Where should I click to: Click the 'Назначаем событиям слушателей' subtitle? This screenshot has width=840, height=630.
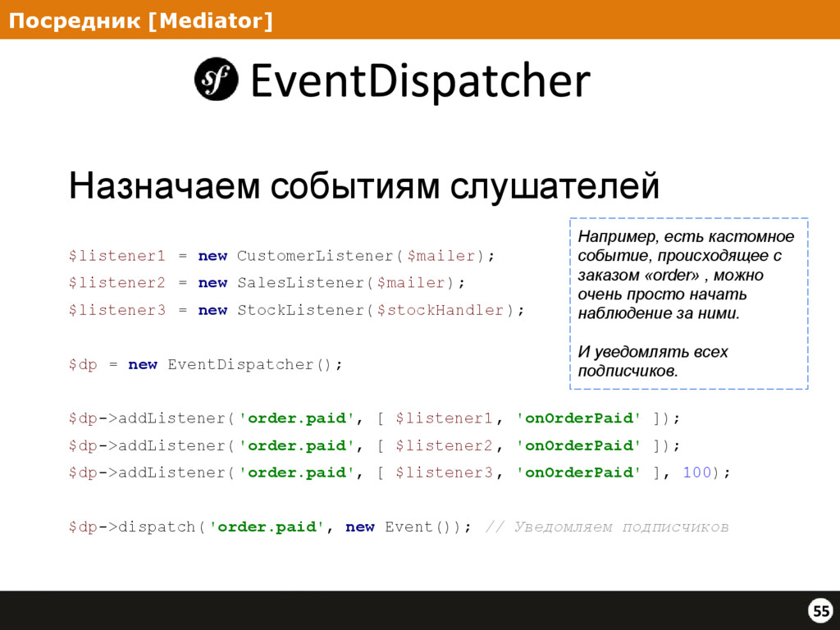(363, 186)
